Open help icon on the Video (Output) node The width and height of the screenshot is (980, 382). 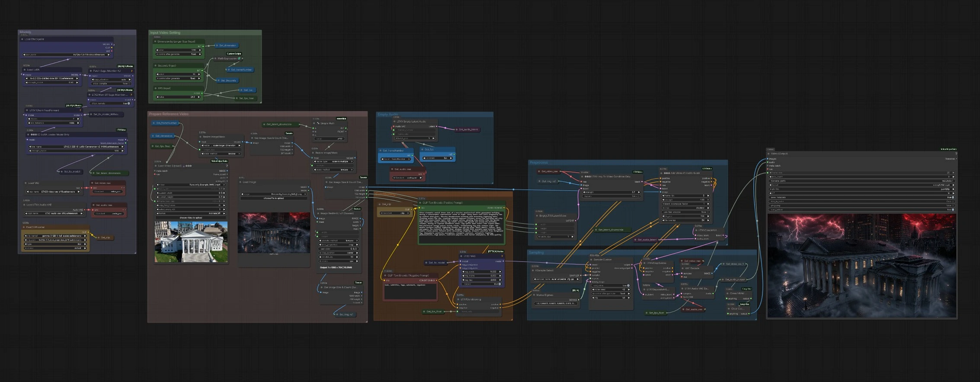point(956,154)
